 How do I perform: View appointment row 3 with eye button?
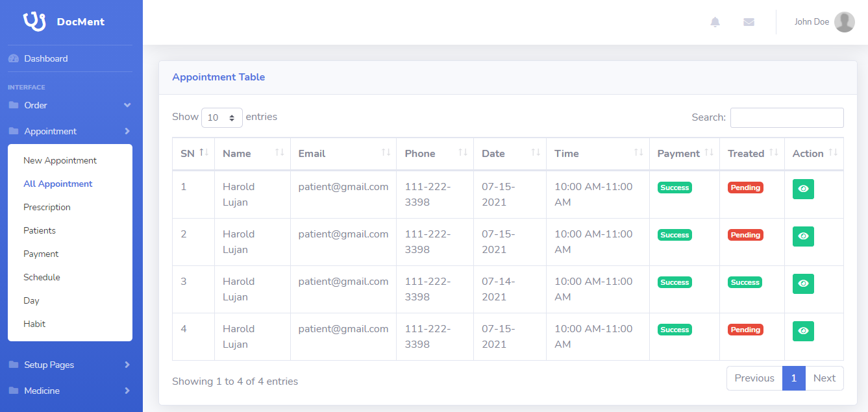[803, 284]
